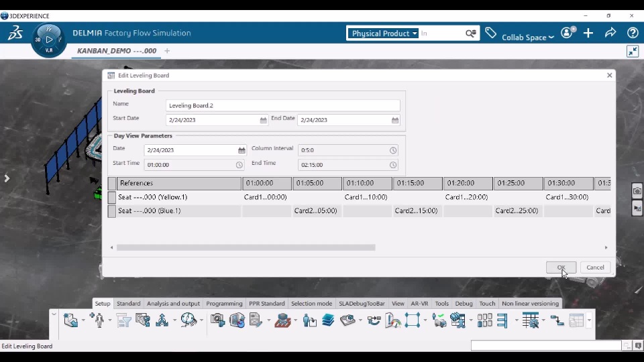Click the cycle arrows icon in toolbar
The height and width of the screenshot is (362, 644).
[x=374, y=320]
